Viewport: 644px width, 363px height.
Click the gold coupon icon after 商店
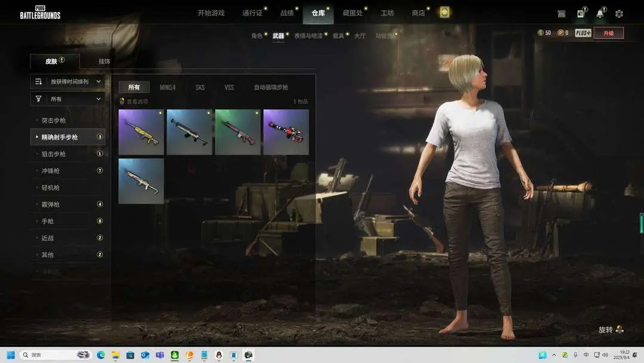(x=445, y=13)
